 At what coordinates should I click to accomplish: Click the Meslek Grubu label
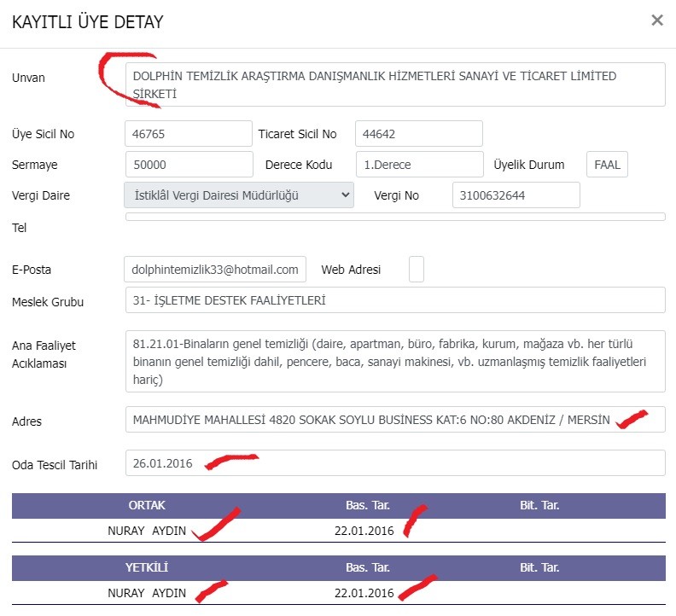[x=48, y=302]
